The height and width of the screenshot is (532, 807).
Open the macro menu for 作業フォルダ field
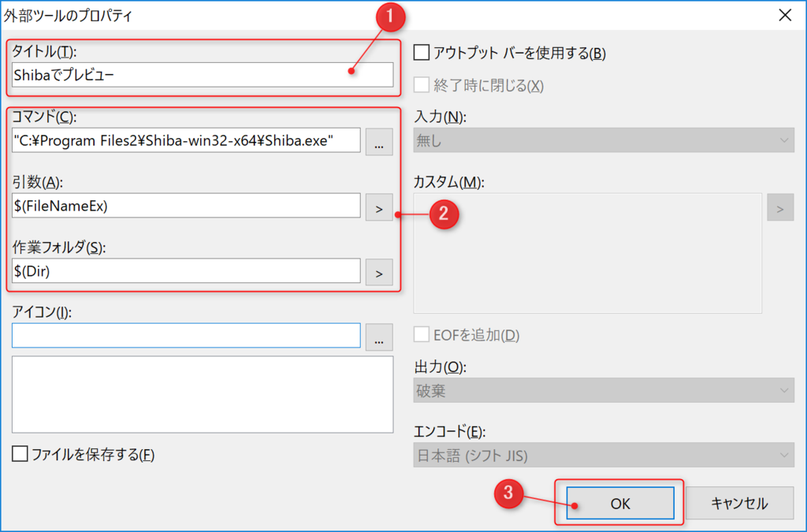379,272
